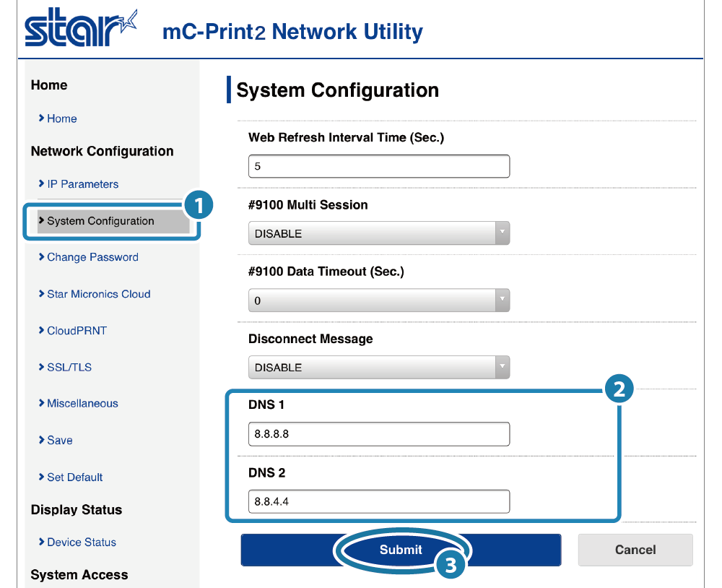The width and height of the screenshot is (722, 588).
Task: Click the Star Micronics logo
Action: 81,27
